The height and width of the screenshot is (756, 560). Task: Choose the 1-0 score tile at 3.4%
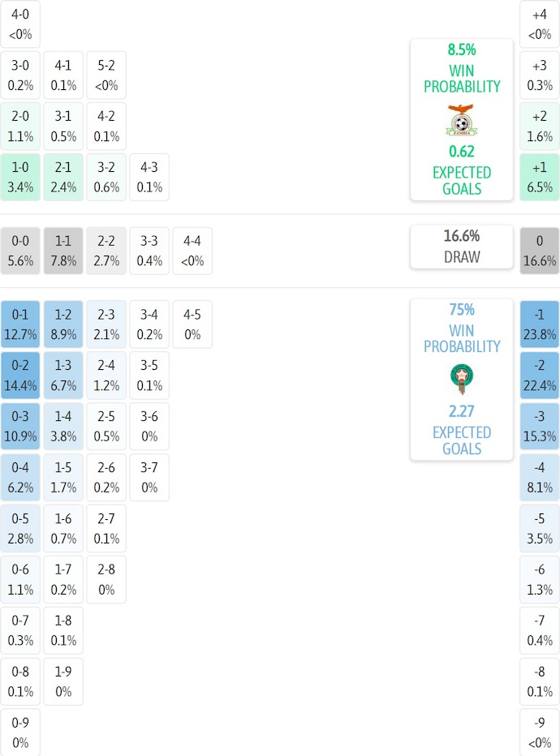point(20,177)
